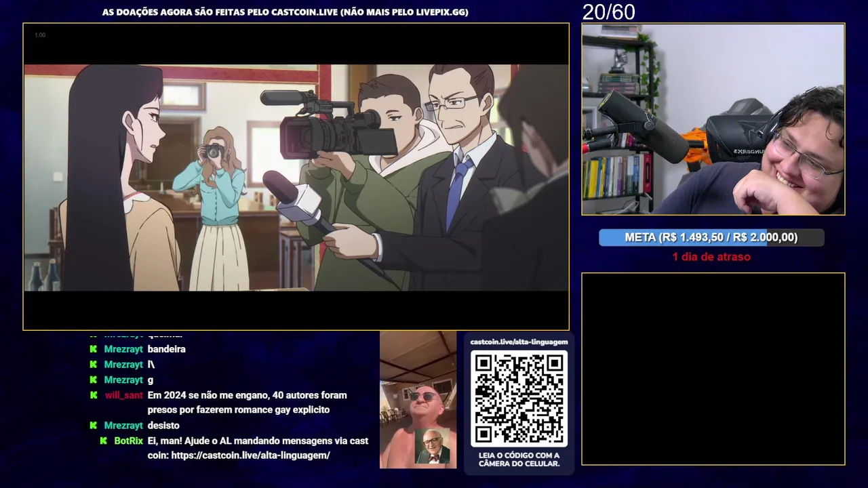Click the "LEIA O CÓDIGO COM A CÂMERA" caption
This screenshot has height=488, width=868.
pyautogui.click(x=519, y=460)
